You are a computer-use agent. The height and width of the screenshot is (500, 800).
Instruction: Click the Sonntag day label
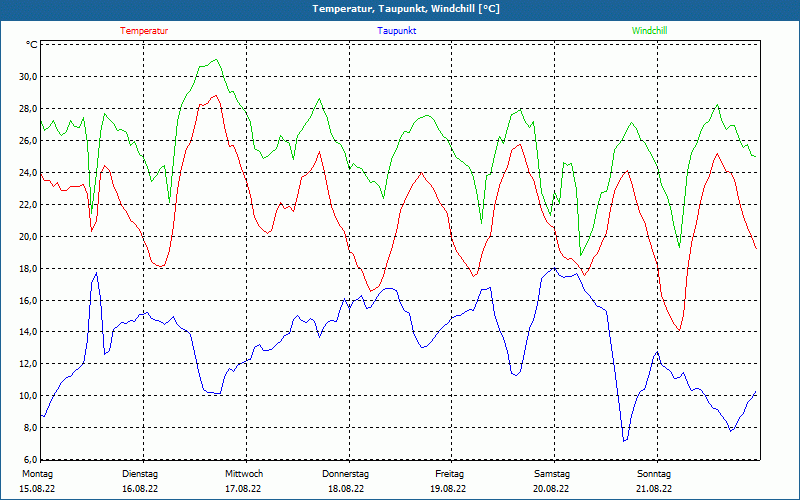click(x=654, y=474)
